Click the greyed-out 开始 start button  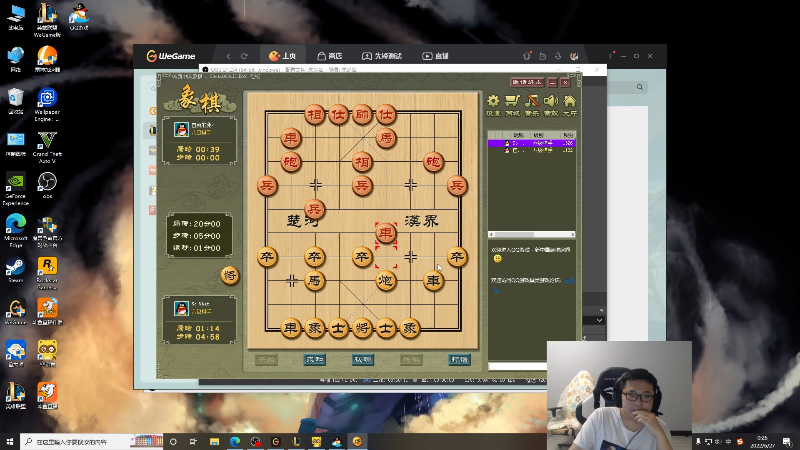click(x=266, y=360)
